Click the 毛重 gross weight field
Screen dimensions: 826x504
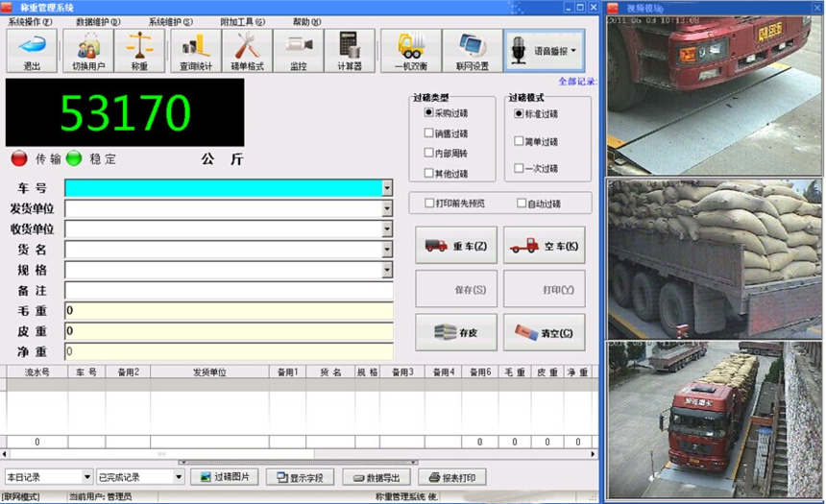(x=229, y=311)
